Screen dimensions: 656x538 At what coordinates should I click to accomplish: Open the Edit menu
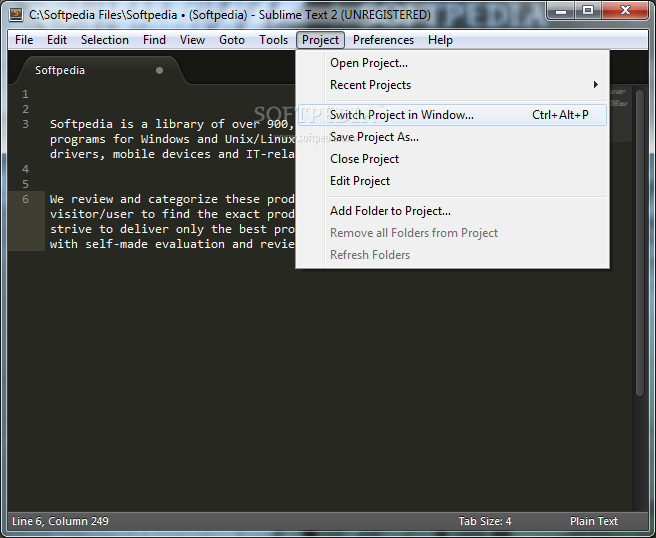point(57,40)
